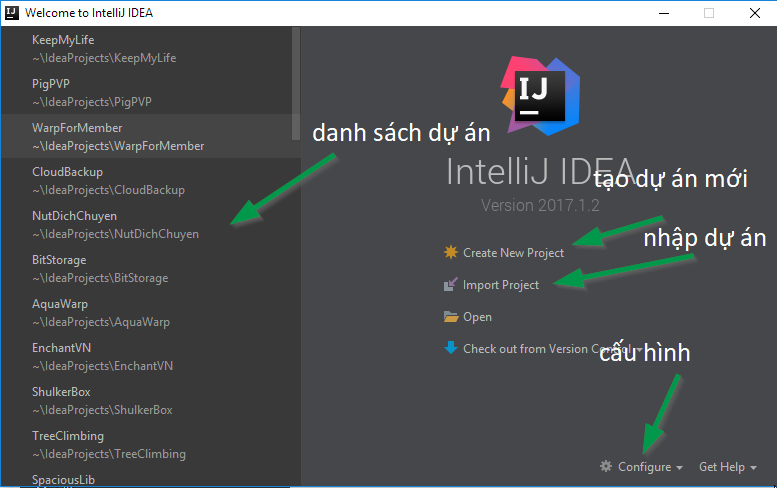The width and height of the screenshot is (777, 488).
Task: Click the IntelliJ IDEA title bar icon
Action: pyautogui.click(x=11, y=12)
